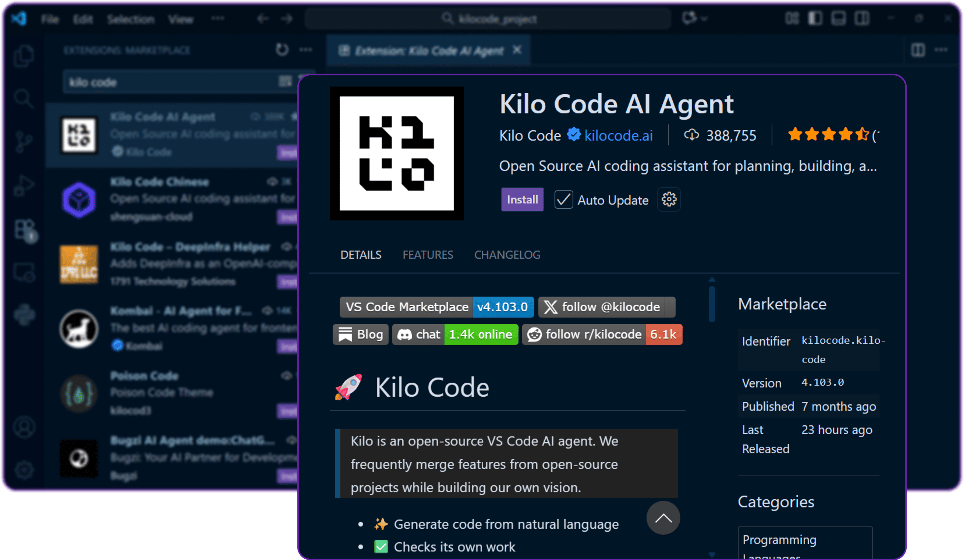Screen dimensions: 964x560
Task: Open the Run and Debug view
Action: (x=23, y=186)
